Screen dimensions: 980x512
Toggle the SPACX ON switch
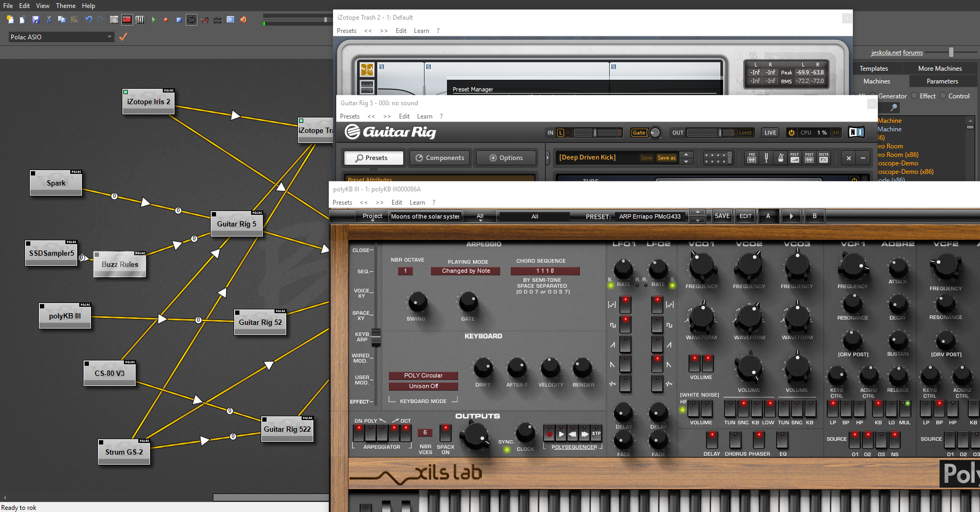coord(445,433)
